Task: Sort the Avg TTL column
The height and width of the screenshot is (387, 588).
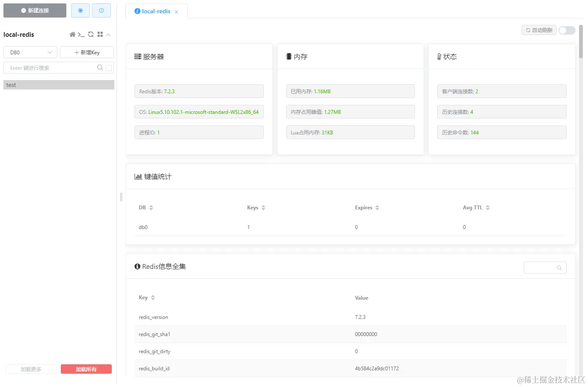Action: pyautogui.click(x=487, y=207)
